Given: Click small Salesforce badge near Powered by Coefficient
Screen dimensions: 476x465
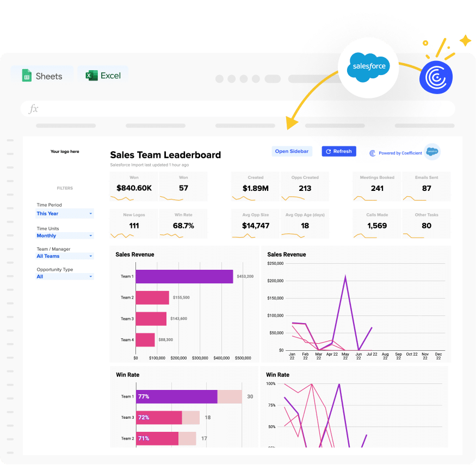Looking at the screenshot, I should click(x=432, y=151).
